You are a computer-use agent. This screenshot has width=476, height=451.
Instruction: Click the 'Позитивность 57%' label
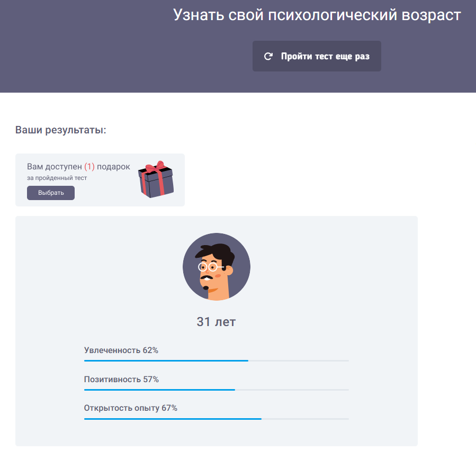121,380
